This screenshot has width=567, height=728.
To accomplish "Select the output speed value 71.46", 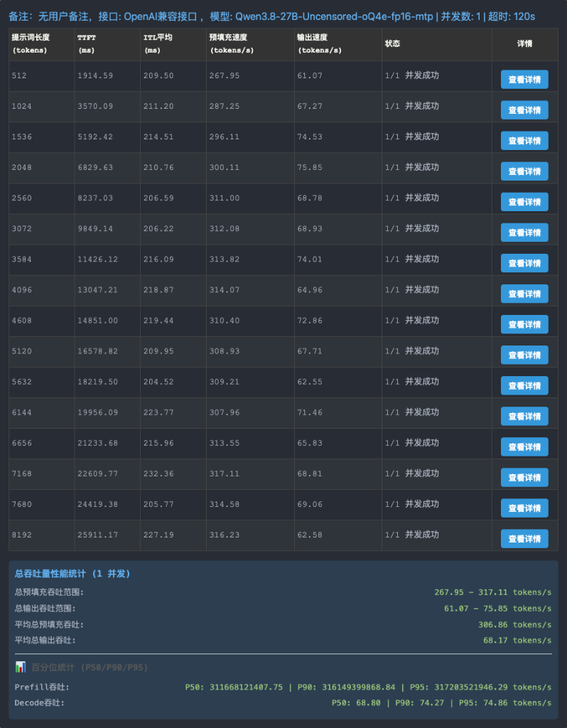I will click(x=310, y=413).
